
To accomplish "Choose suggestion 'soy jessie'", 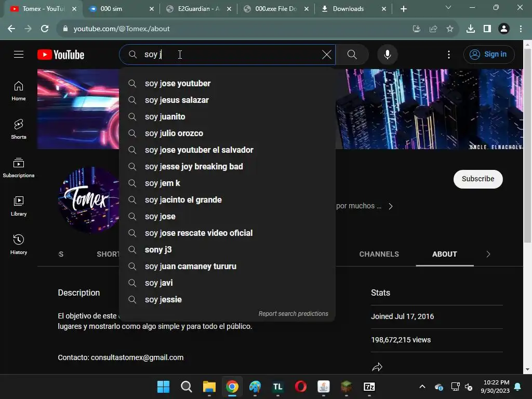I will pyautogui.click(x=227, y=300).
